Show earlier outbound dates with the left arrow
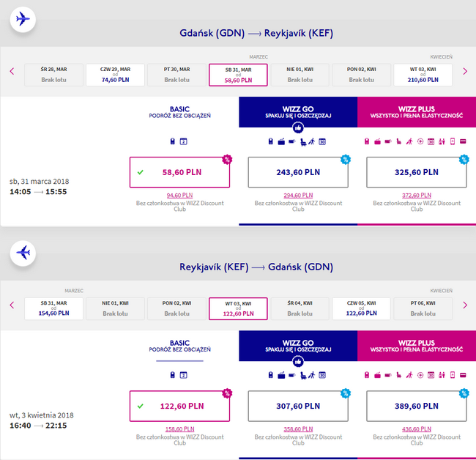 (x=12, y=71)
